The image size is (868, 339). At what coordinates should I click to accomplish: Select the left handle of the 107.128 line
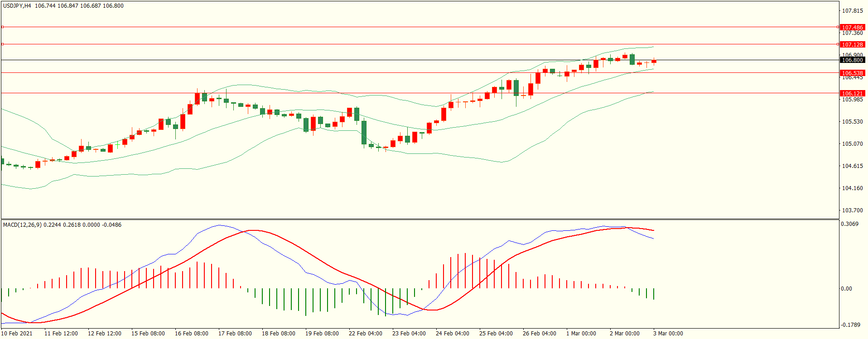coord(2,44)
